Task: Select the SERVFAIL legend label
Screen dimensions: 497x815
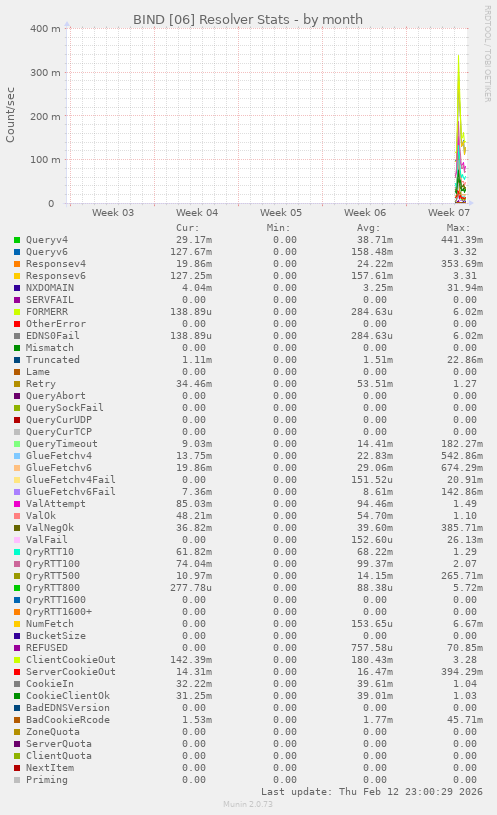Action: click(50, 300)
